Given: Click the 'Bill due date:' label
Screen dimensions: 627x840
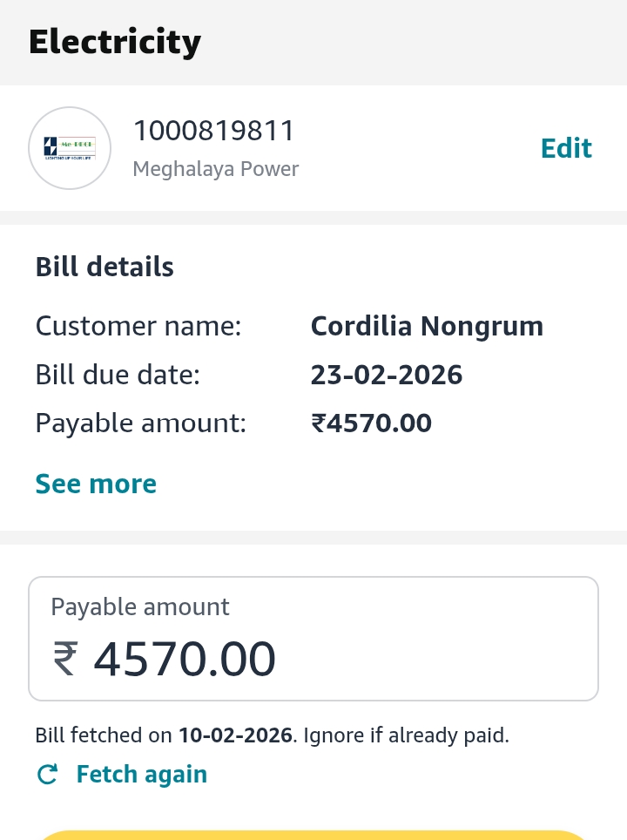Looking at the screenshot, I should point(118,375).
